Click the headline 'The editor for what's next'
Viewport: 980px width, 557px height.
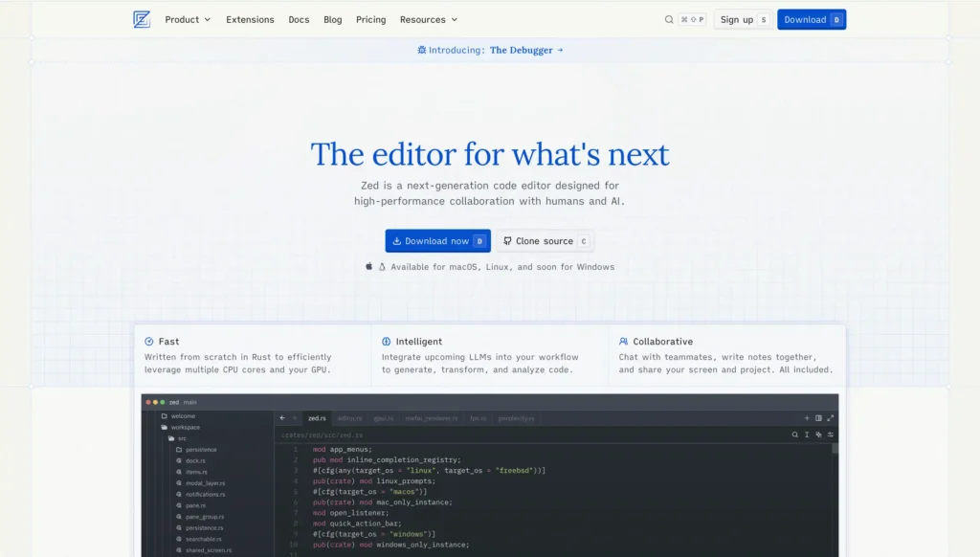coord(490,154)
